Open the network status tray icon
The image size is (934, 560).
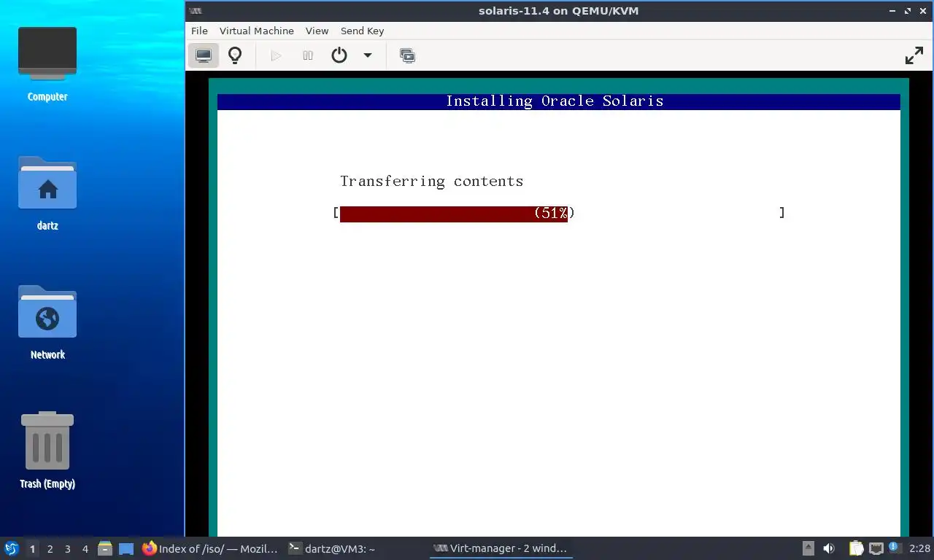point(875,548)
